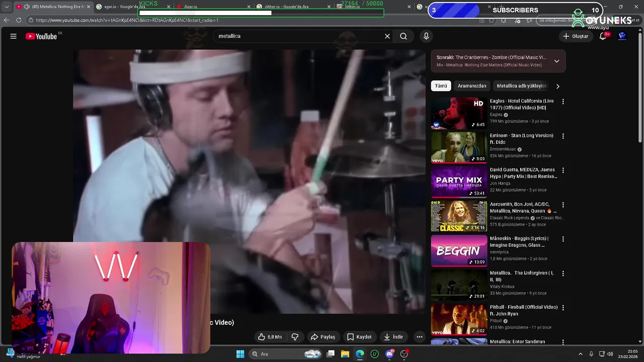Go back using browser back arrow

click(7, 20)
